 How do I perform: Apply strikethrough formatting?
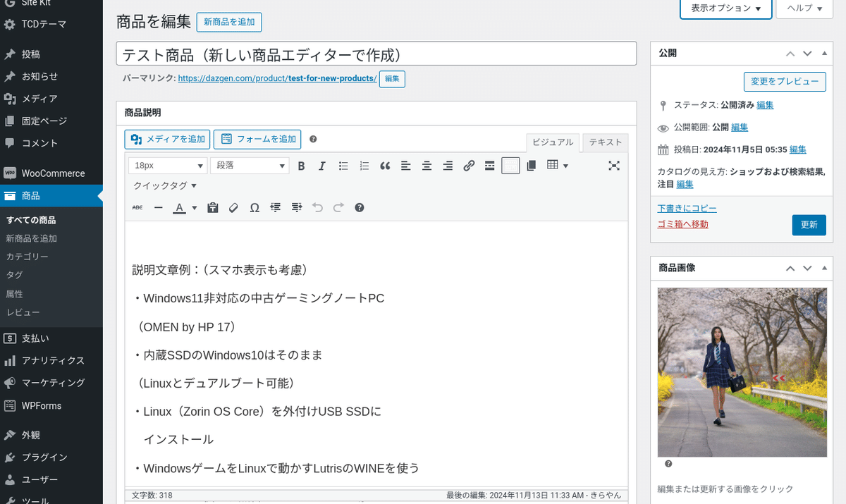click(x=137, y=208)
